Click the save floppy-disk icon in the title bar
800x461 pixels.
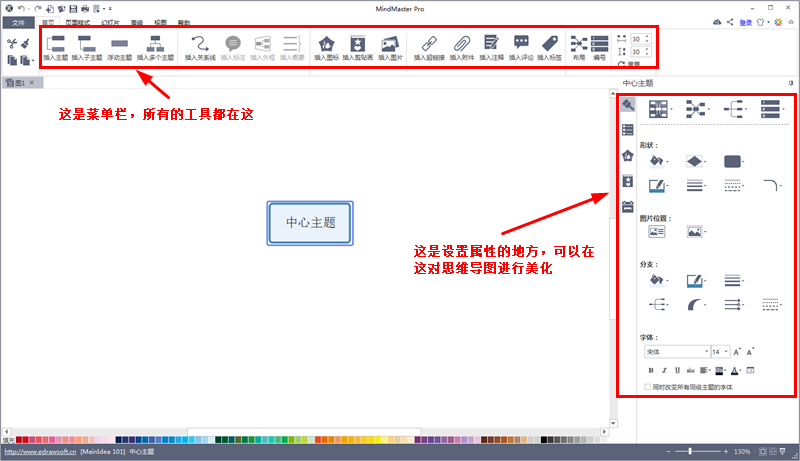(x=73, y=9)
